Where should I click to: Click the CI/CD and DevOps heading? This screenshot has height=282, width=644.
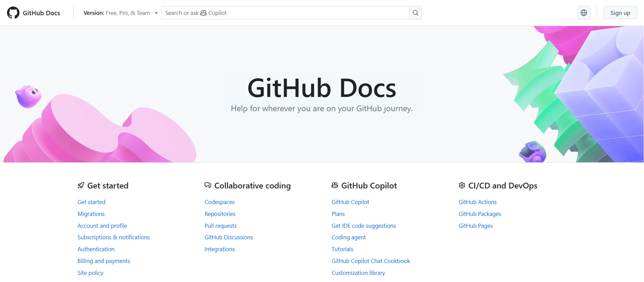tap(503, 186)
